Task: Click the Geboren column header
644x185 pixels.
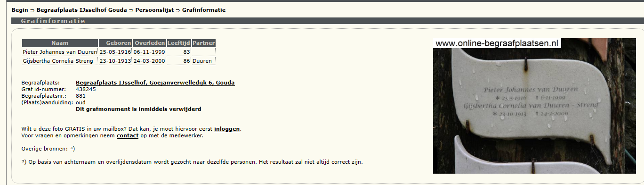Action: coord(115,43)
